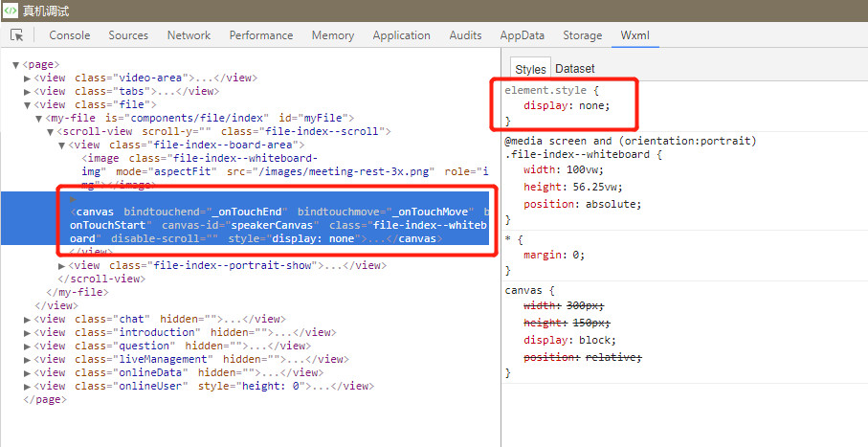Expand the speakerCanvas canvas node
Screen dimensions: 868x447
point(73,198)
